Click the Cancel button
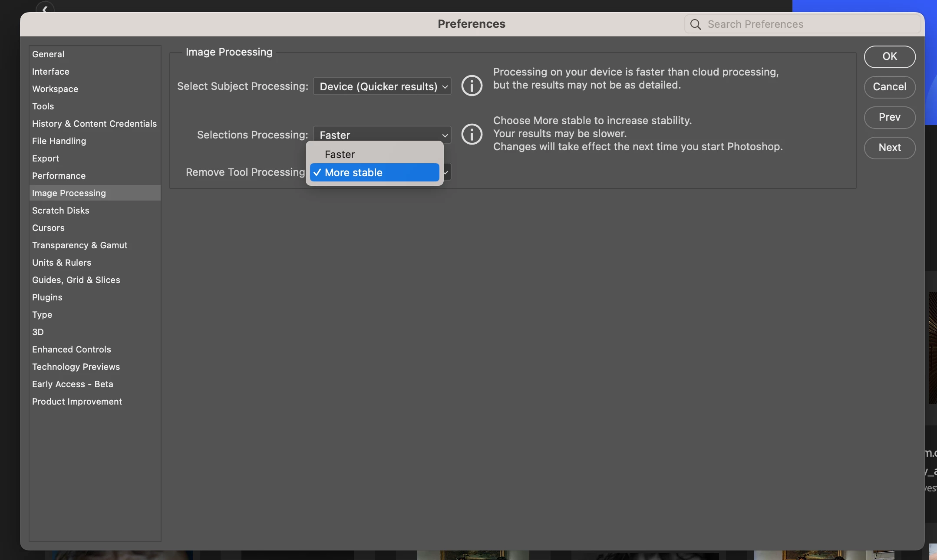 tap(889, 87)
